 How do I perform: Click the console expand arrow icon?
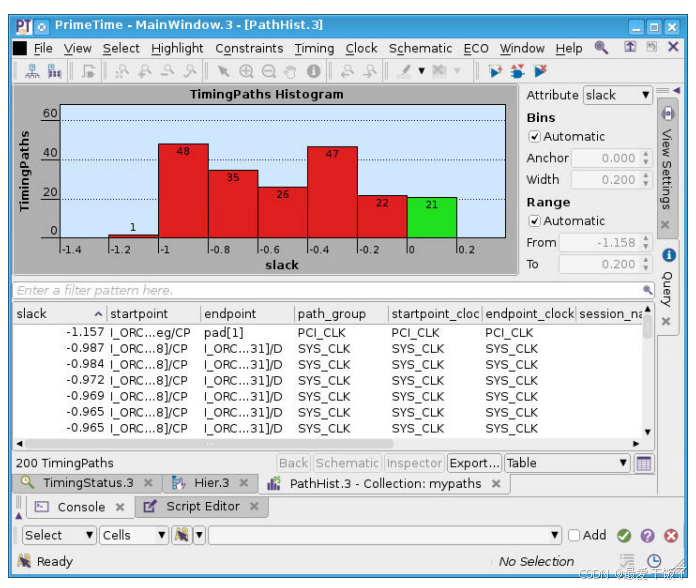[19, 515]
